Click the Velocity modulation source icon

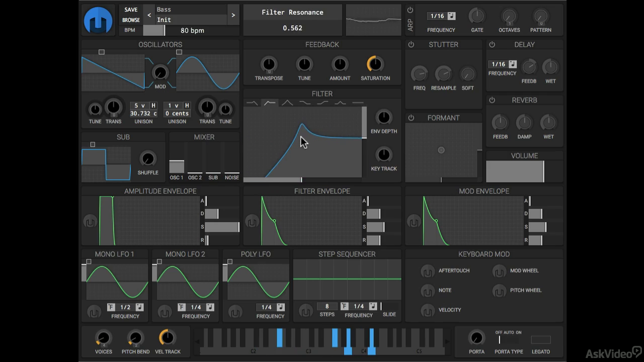tap(428, 310)
